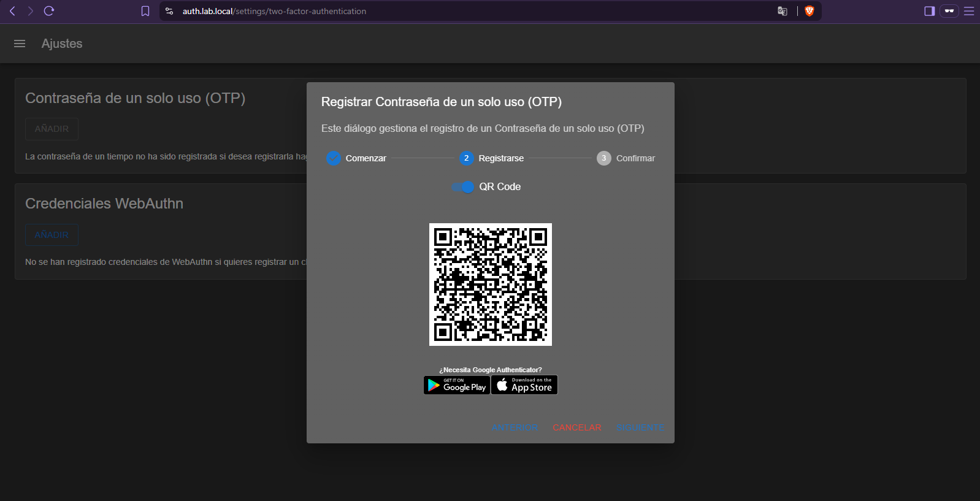Bookmark this page using the bookmark icon

(x=145, y=11)
